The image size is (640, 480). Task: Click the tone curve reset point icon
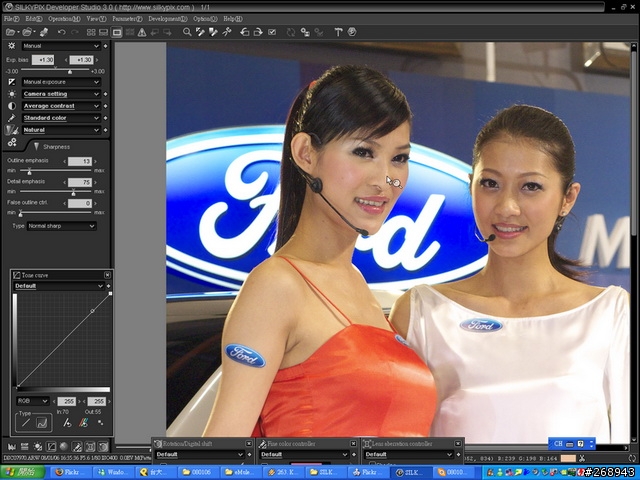coord(67,423)
